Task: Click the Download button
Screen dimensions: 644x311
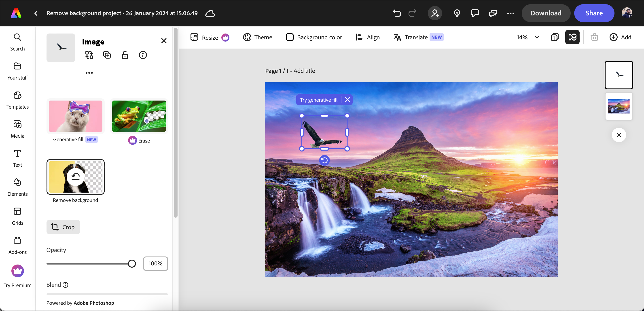Action: 546,13
